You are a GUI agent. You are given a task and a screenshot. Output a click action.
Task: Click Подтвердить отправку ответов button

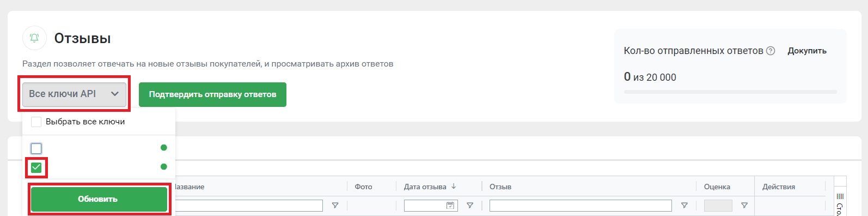(x=212, y=94)
